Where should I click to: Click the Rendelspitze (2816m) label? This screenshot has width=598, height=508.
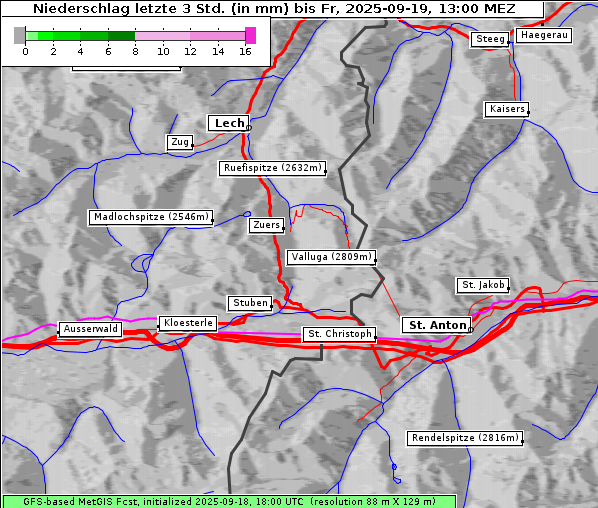point(465,438)
